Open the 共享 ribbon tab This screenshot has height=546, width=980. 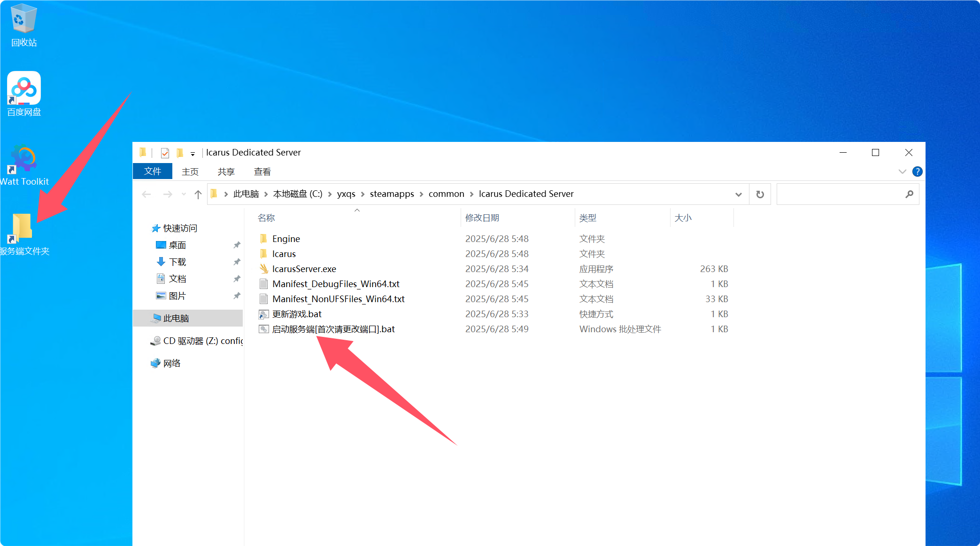[226, 172]
